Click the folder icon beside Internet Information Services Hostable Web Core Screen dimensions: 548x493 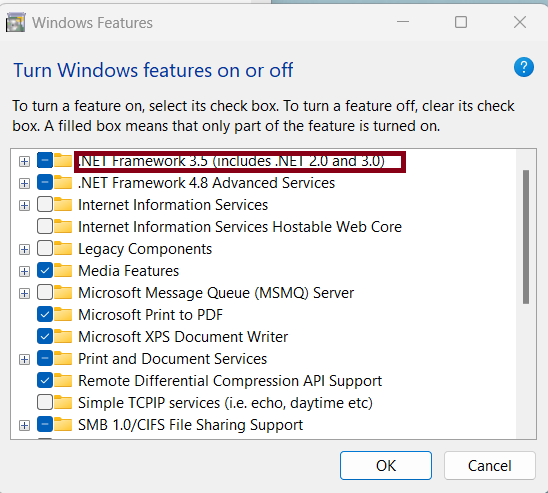coord(63,226)
